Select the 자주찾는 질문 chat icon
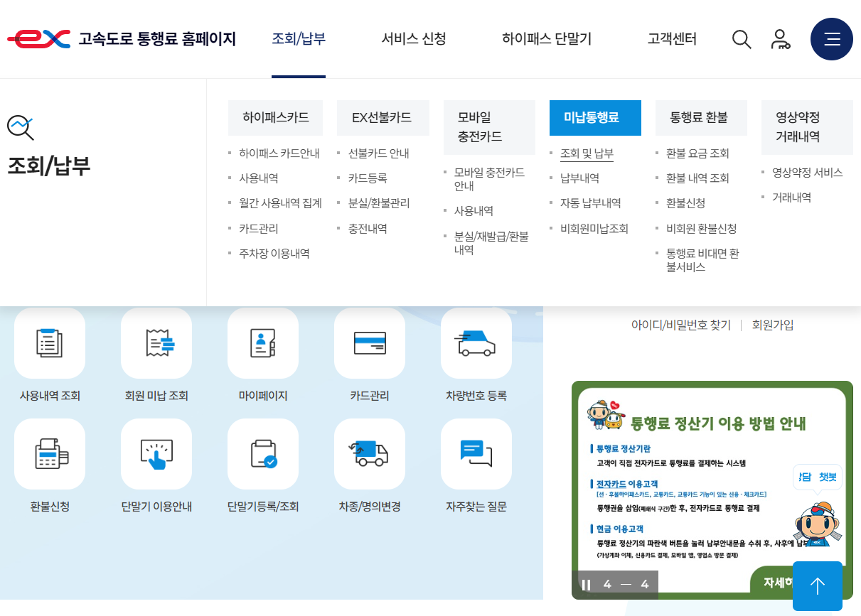Screen dimensions: 861x616 [476, 454]
